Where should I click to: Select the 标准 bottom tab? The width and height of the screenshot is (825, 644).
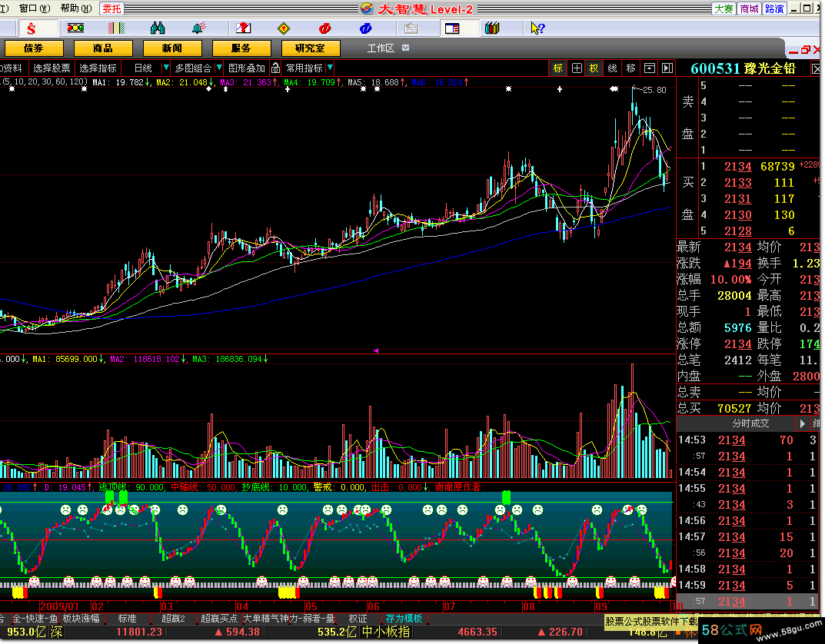pyautogui.click(x=128, y=618)
